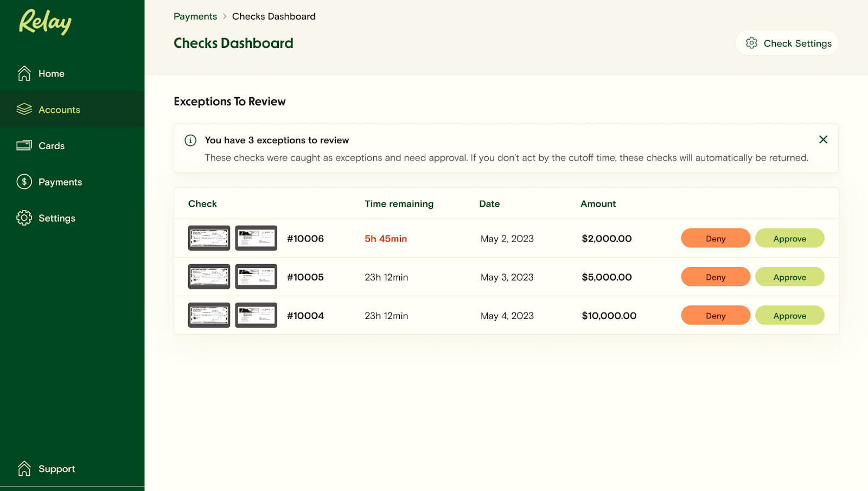The image size is (868, 491).
Task: Navigate back via the Payments breadcrumb
Action: tap(195, 16)
